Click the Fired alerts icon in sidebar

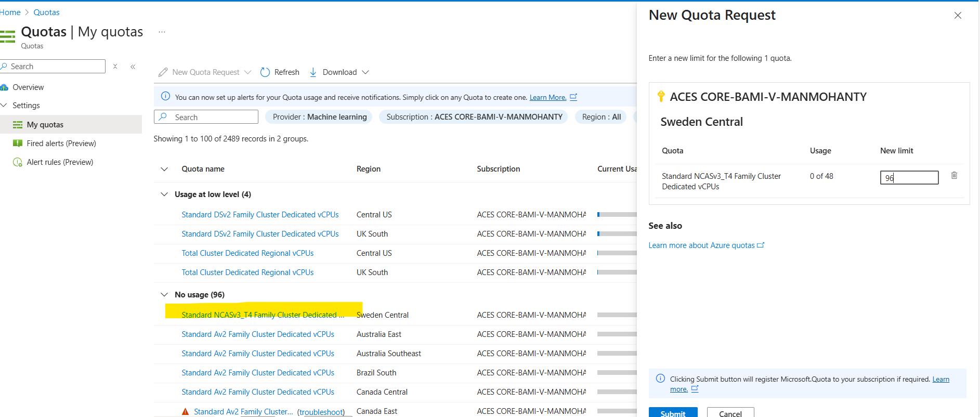[18, 144]
